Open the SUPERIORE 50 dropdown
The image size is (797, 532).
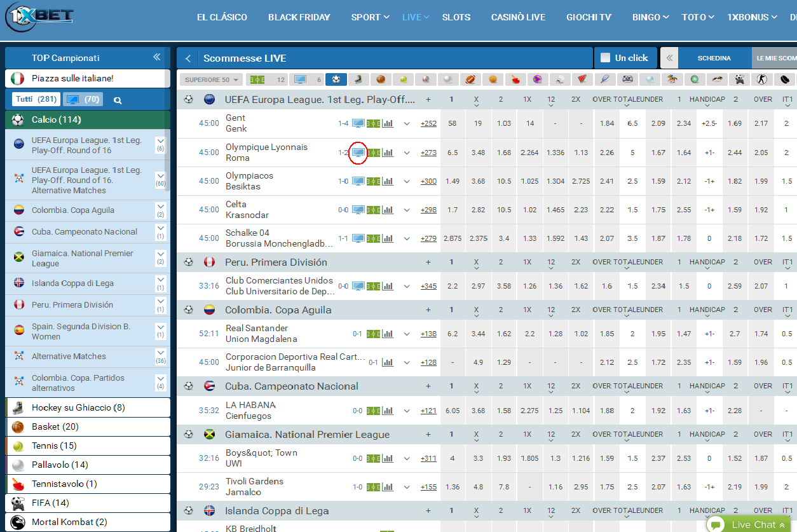(x=212, y=79)
